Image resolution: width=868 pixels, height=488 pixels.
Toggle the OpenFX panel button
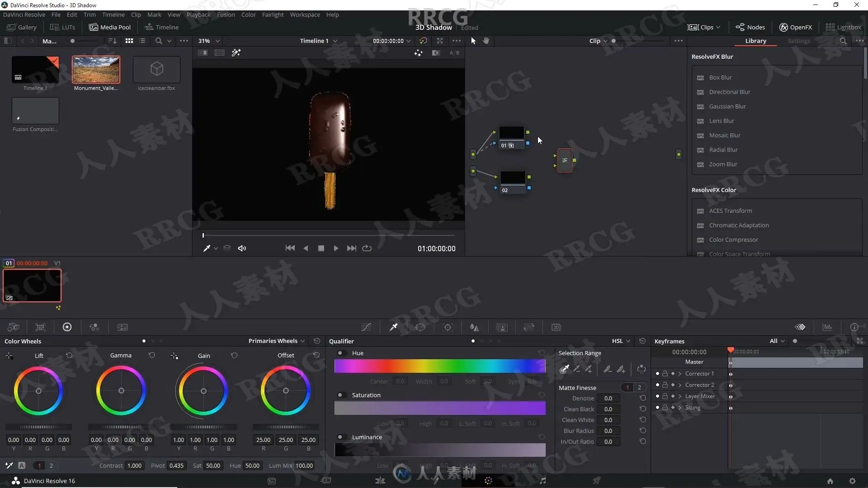[x=796, y=27]
